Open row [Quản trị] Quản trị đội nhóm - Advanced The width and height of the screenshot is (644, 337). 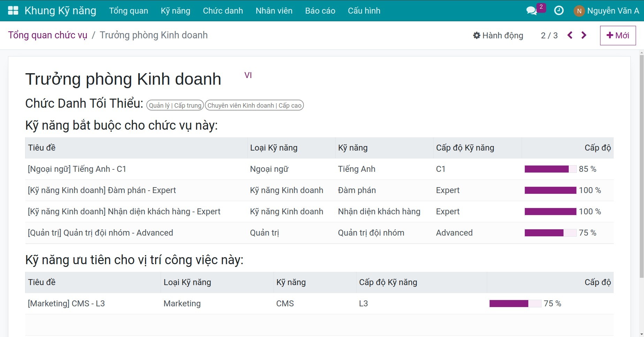(x=319, y=233)
